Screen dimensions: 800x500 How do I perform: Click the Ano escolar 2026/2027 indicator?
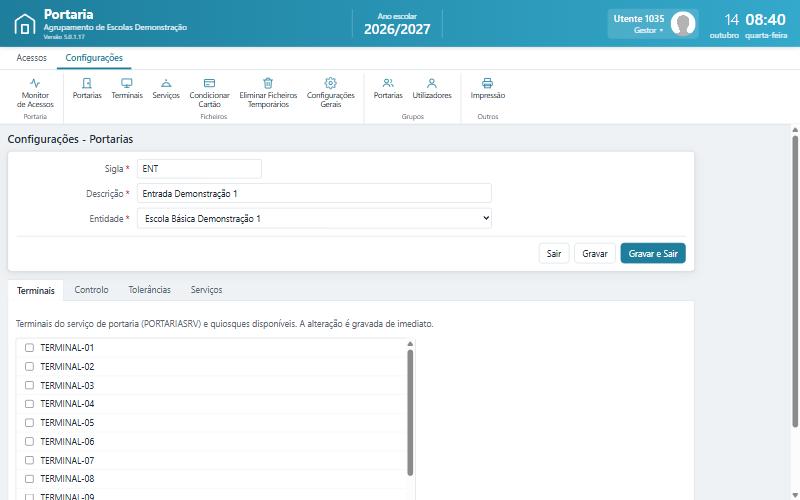[x=397, y=24]
